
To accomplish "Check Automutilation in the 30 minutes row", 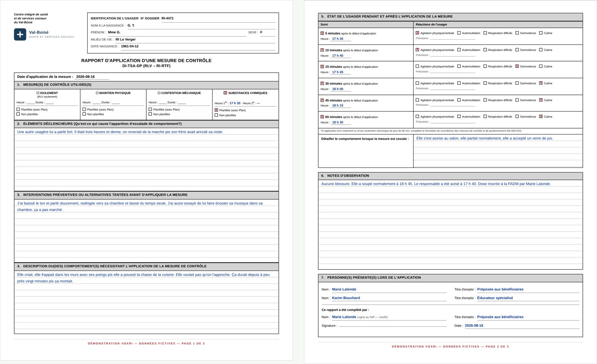I will point(459,83).
